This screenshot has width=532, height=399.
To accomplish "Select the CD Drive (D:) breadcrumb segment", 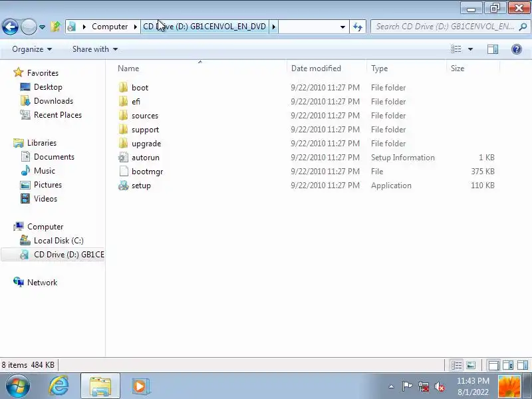I will click(205, 27).
